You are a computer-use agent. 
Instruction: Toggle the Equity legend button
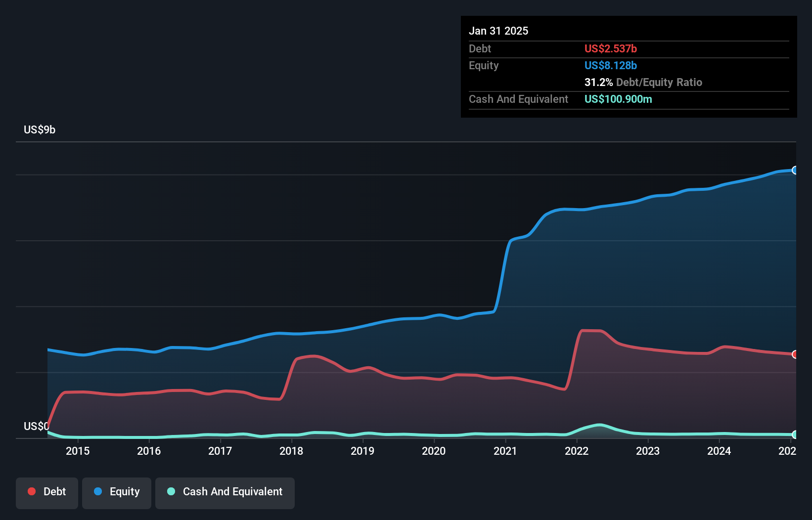point(117,493)
